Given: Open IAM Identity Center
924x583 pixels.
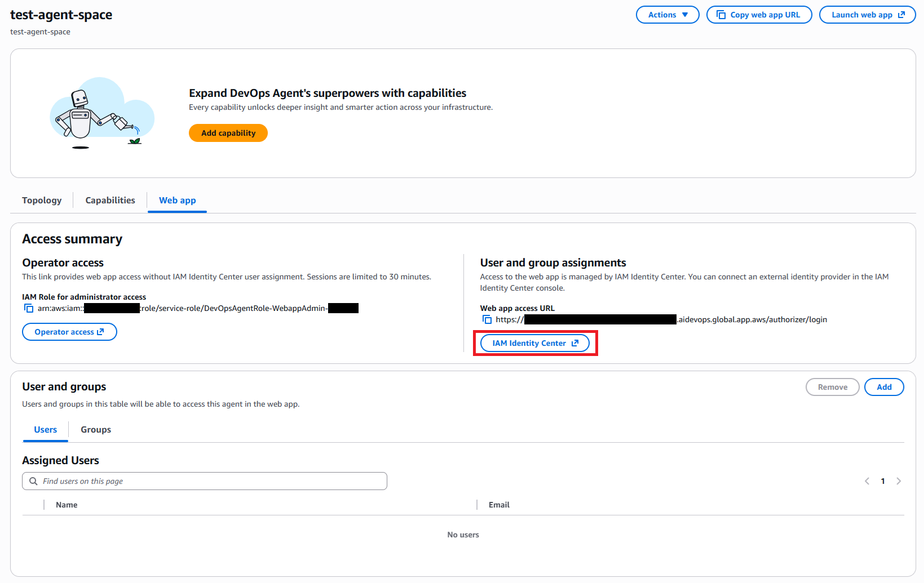Looking at the screenshot, I should click(x=534, y=343).
